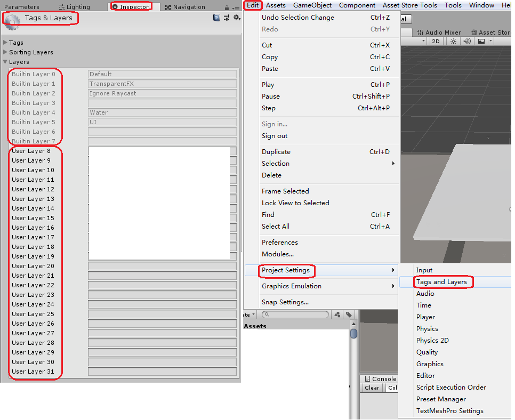Expand the Tags section
The height and width of the screenshot is (420, 515).
[5, 42]
